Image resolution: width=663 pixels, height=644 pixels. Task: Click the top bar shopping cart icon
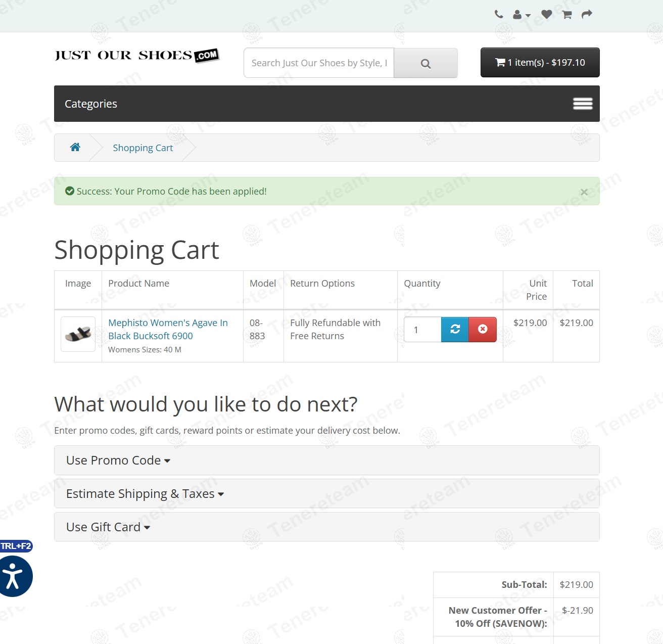pos(567,15)
